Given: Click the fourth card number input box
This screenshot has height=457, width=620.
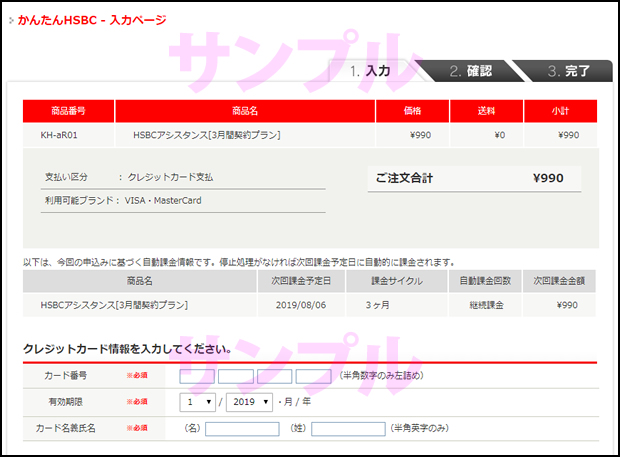Looking at the screenshot, I should pos(313,376).
